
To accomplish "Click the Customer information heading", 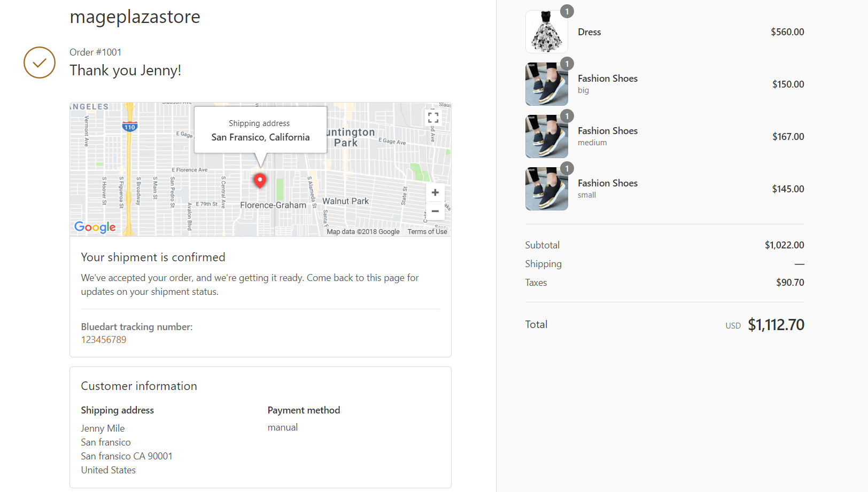I will [139, 386].
